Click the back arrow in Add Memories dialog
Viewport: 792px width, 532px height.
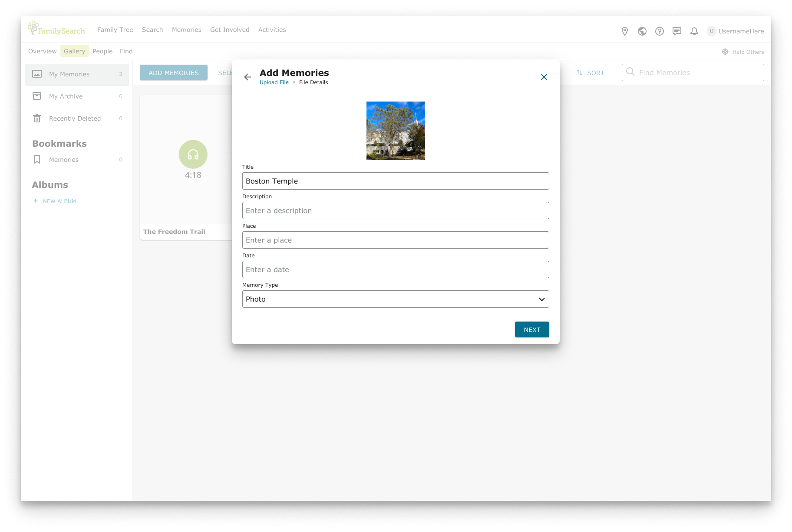[x=247, y=77]
